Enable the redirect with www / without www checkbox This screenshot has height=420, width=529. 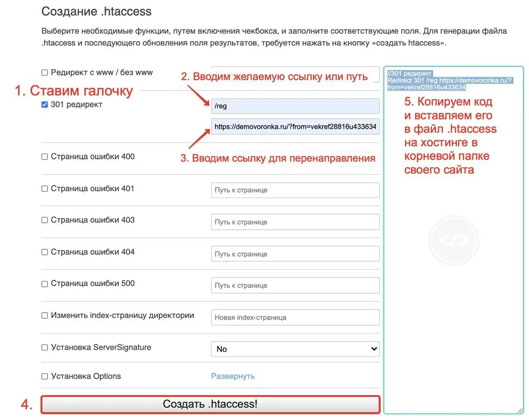(45, 73)
